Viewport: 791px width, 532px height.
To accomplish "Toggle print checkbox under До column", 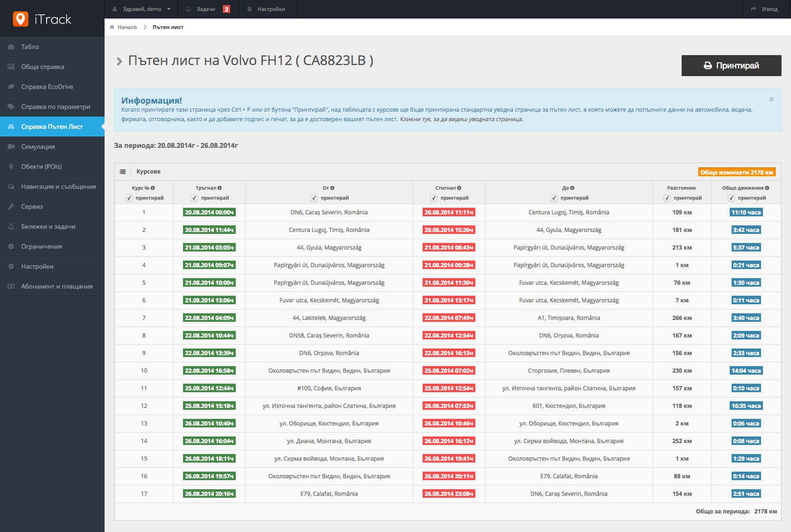I will [554, 198].
